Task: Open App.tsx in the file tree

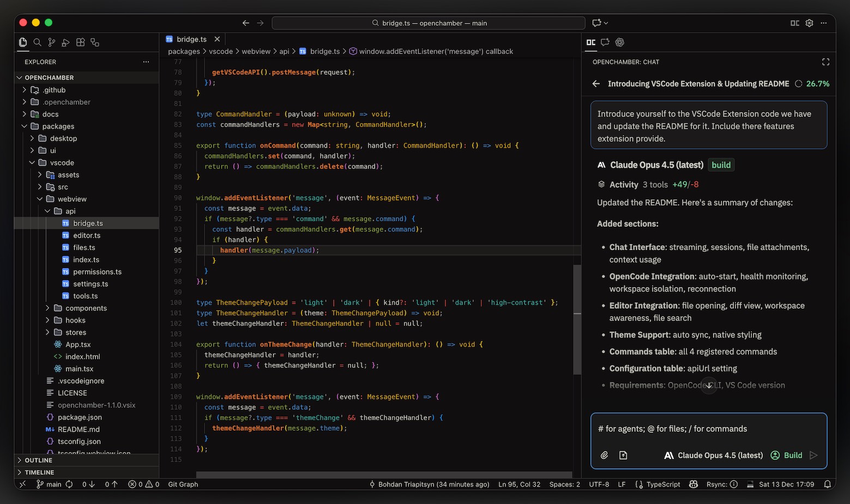Action: [78, 344]
